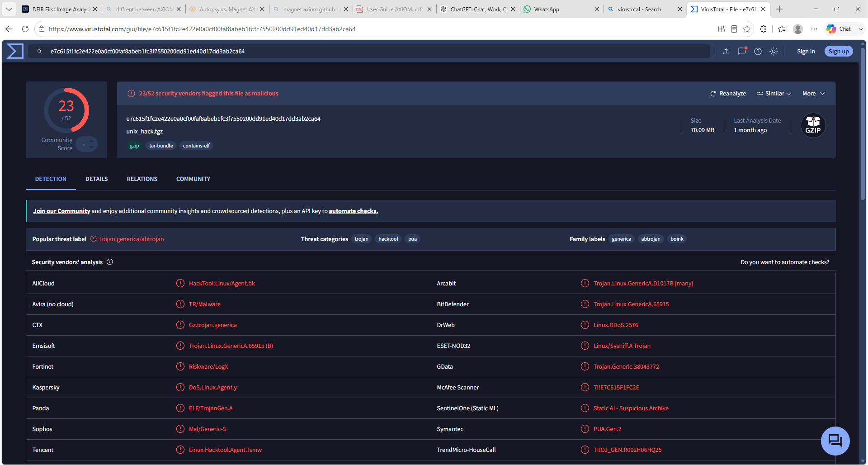Click the abtrojan family label chip
The height and width of the screenshot is (465, 868).
(651, 239)
